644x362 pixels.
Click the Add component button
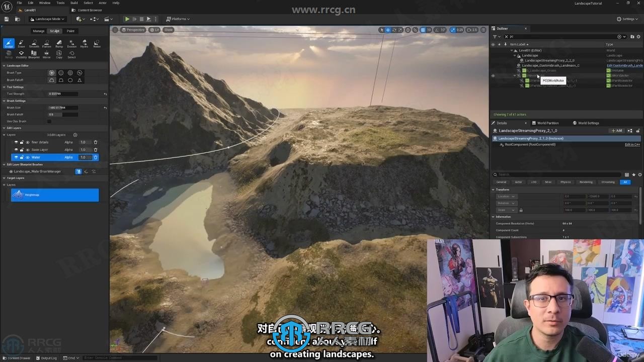click(617, 131)
